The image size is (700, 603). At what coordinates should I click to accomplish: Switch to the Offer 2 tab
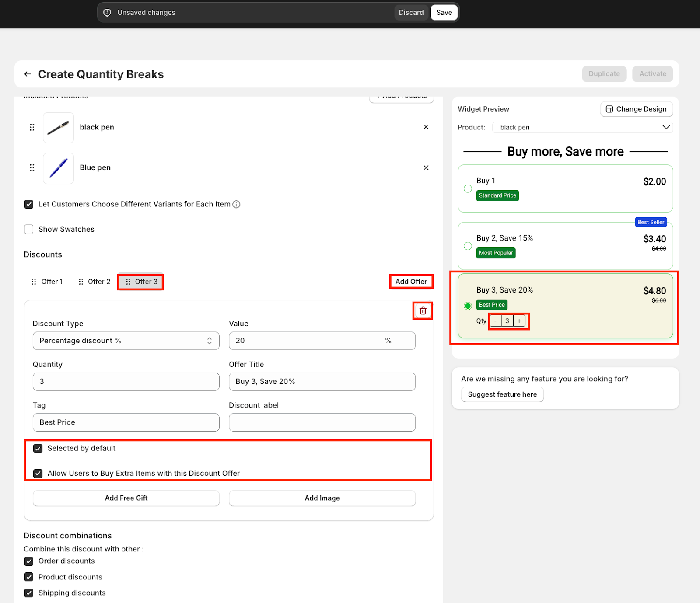(94, 282)
